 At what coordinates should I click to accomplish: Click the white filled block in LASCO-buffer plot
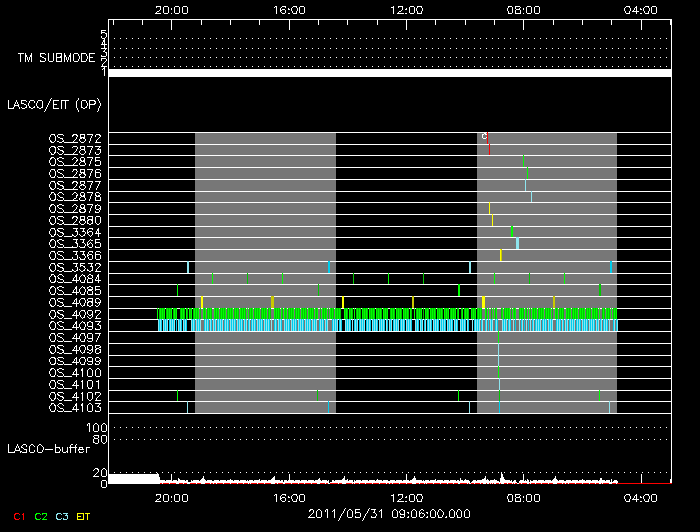click(133, 478)
